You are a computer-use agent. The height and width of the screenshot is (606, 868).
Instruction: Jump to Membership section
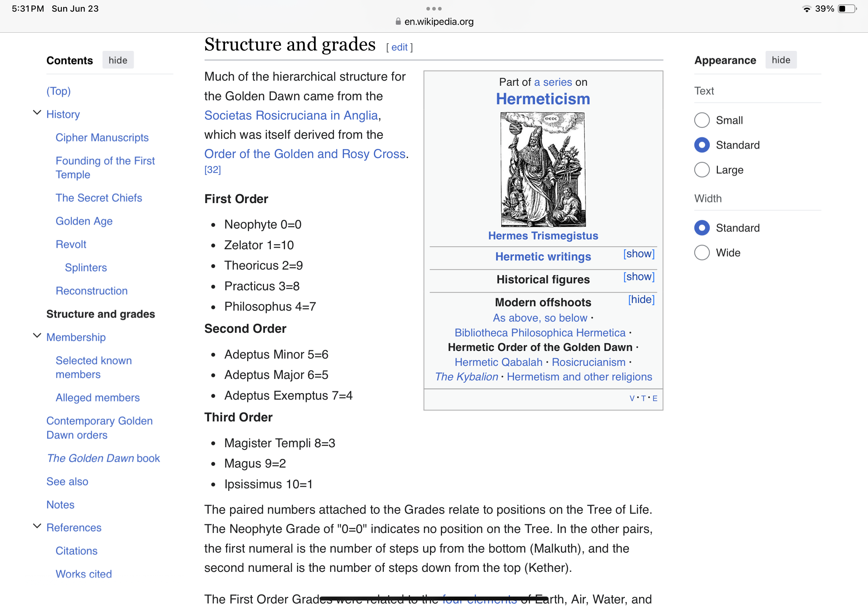pyautogui.click(x=76, y=338)
